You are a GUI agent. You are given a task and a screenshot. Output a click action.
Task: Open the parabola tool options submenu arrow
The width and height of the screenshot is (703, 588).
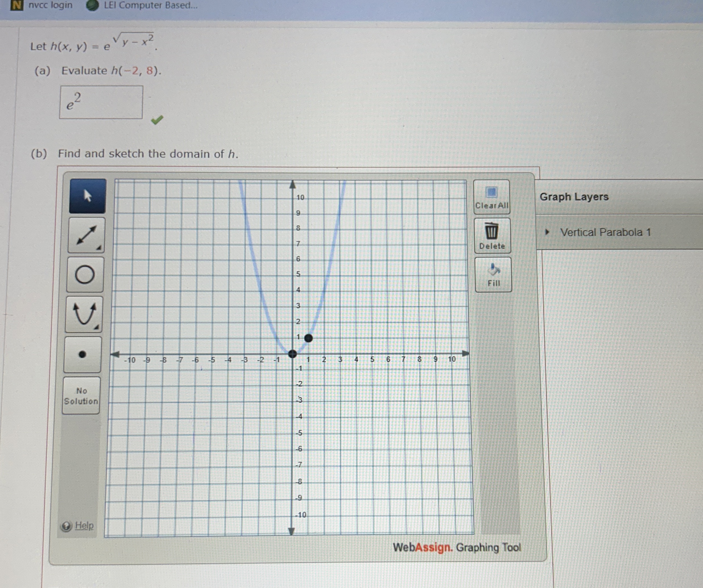point(97,327)
